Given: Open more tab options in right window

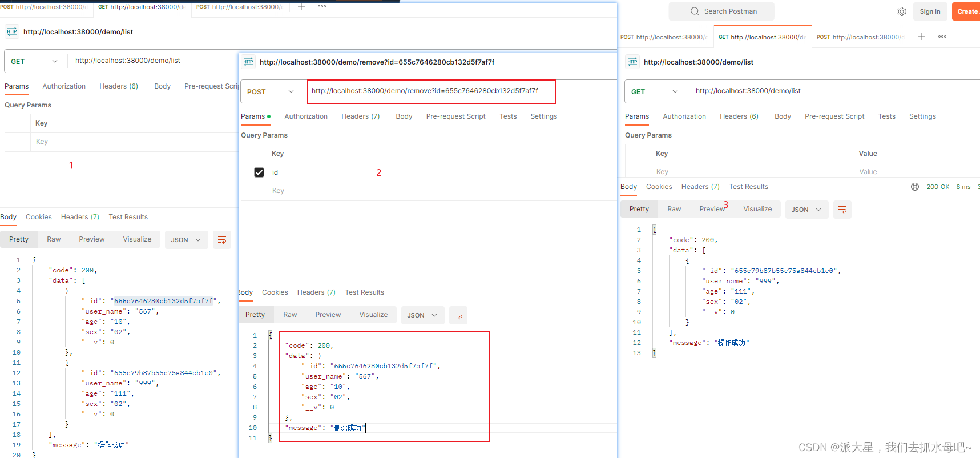Looking at the screenshot, I should pos(942,37).
